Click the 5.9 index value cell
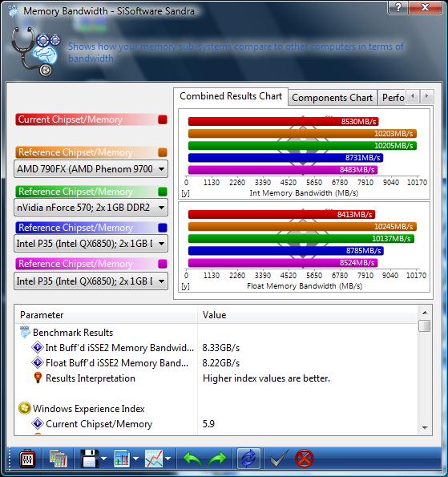The height and width of the screenshot is (477, 448). [x=208, y=424]
